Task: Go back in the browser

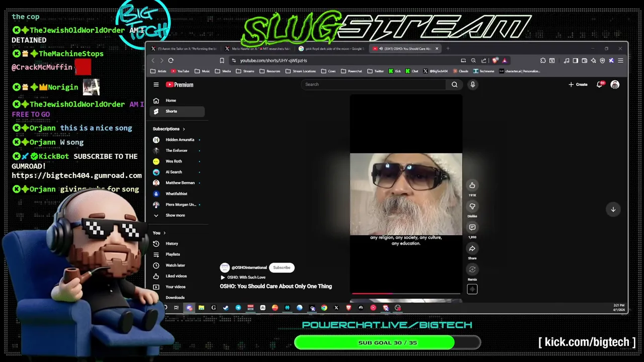Action: (x=153, y=60)
